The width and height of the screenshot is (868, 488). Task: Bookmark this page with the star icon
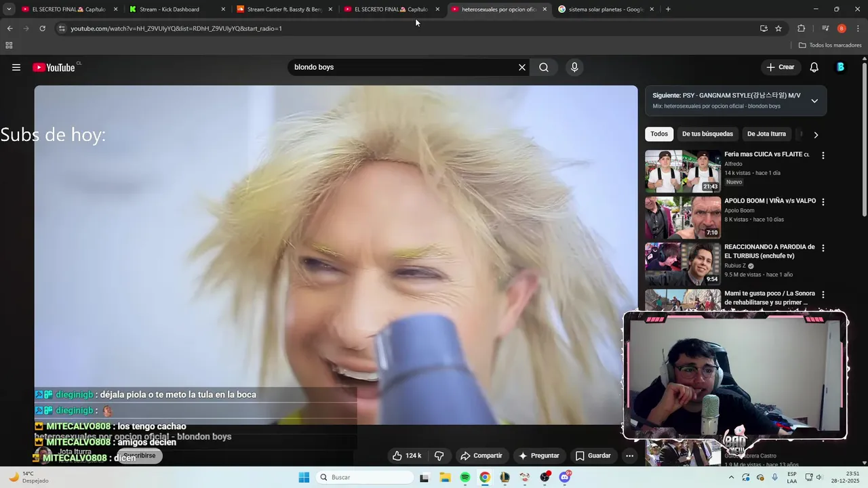[778, 28]
